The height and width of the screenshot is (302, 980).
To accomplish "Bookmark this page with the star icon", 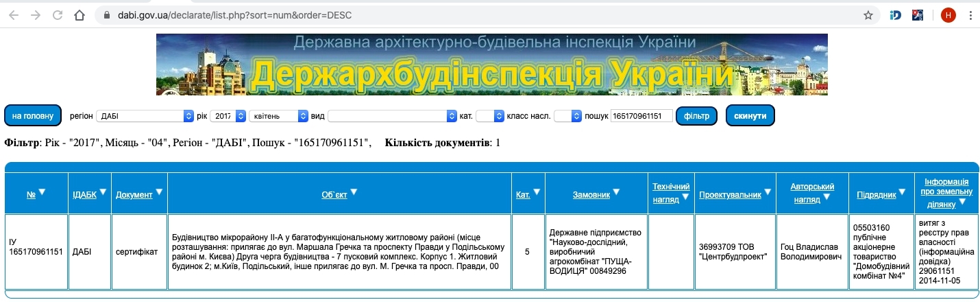I will [x=868, y=15].
